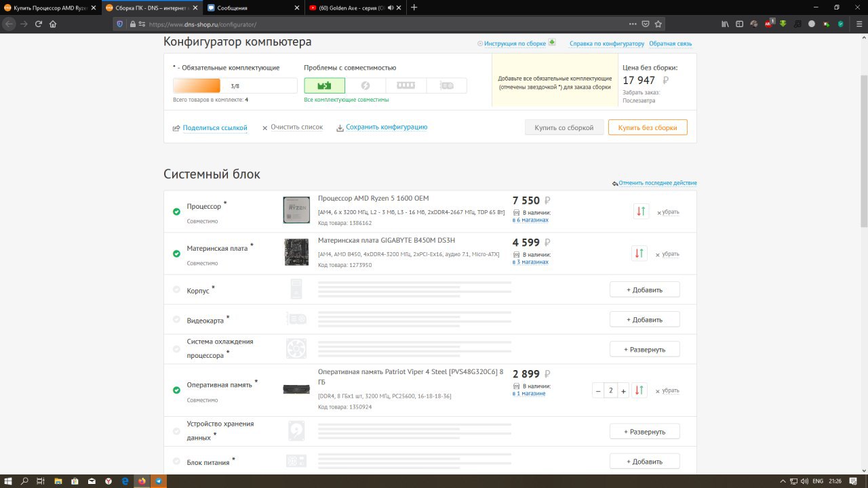This screenshot has width=868, height=488.
Task: Bookmark this page with the star
Action: (658, 24)
